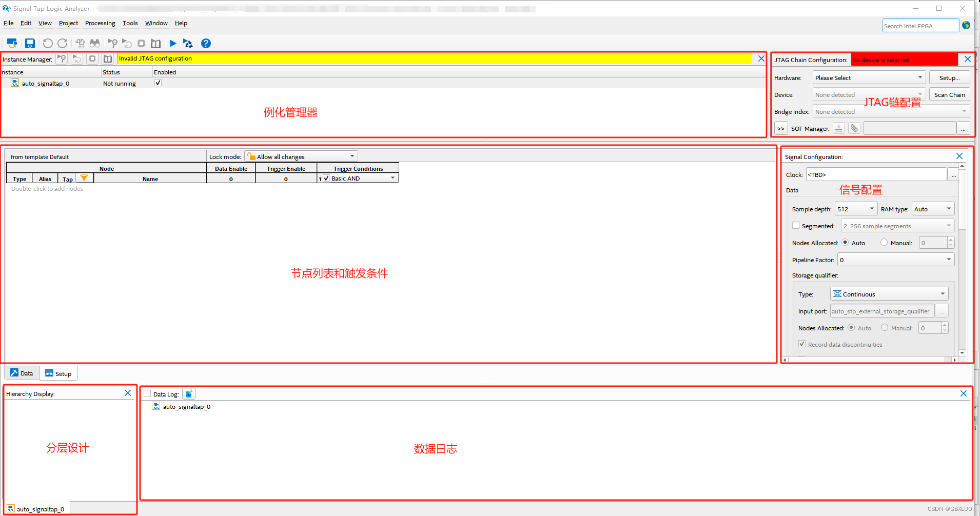Viewport: 980px width, 516px height.
Task: Toggle the Enabled checkbox for auto_signaltap_0
Action: [x=158, y=83]
